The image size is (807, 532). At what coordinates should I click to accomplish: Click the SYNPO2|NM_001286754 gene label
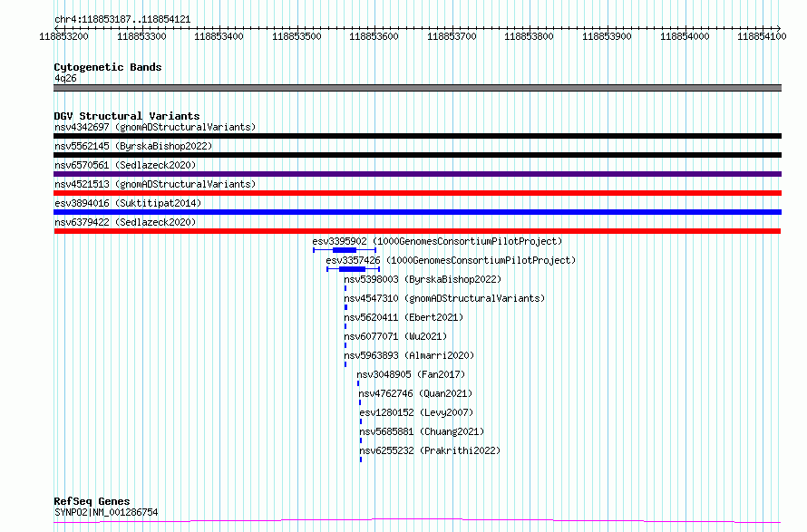106,512
